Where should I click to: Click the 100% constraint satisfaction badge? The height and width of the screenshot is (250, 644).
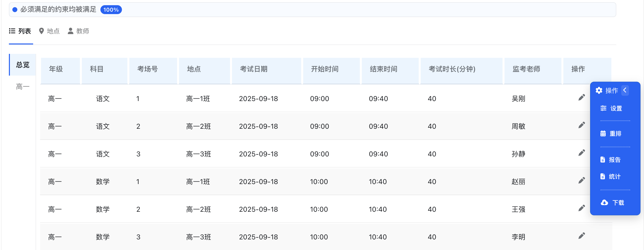[111, 9]
